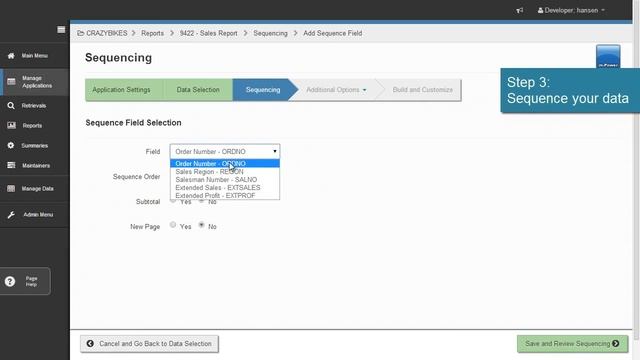Image resolution: width=640 pixels, height=360 pixels.
Task: Click CRAZYBIKES breadcrumb link
Action: 107,33
